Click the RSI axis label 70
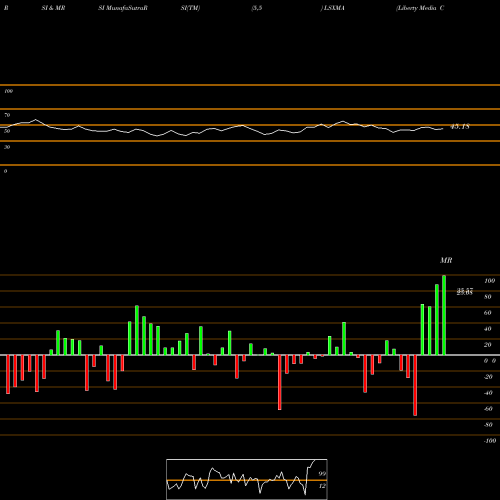 pos(7,115)
